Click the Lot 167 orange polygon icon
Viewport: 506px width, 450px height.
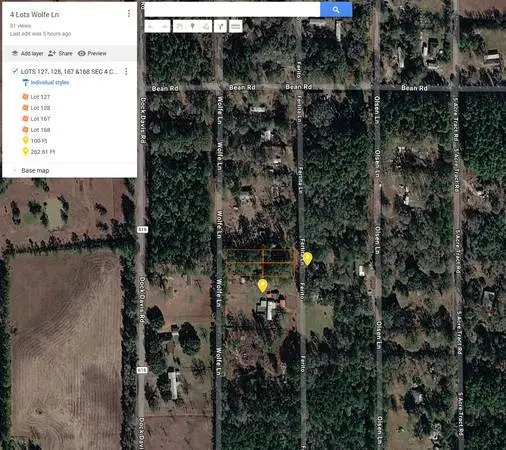(25, 119)
